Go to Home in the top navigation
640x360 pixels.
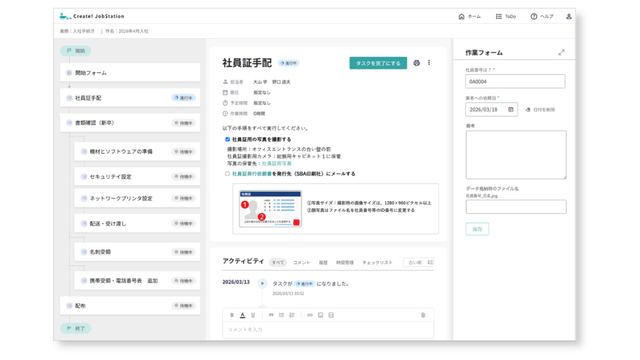pyautogui.click(x=469, y=17)
